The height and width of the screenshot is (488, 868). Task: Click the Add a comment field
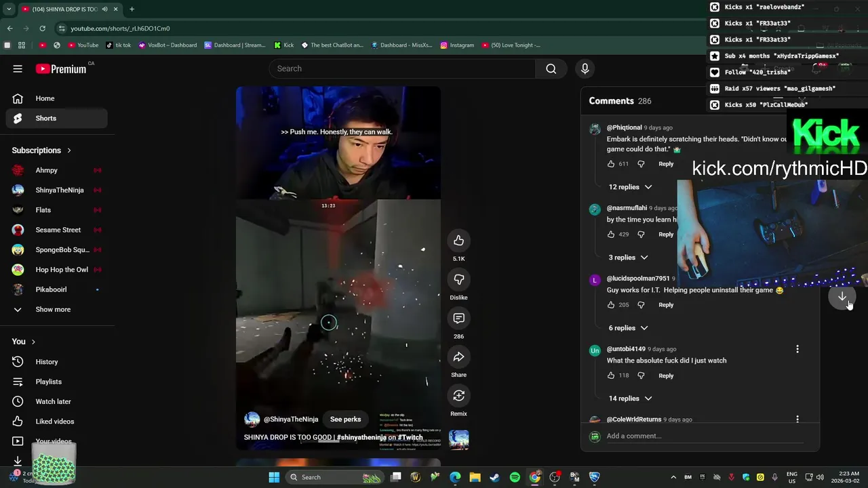(x=705, y=436)
